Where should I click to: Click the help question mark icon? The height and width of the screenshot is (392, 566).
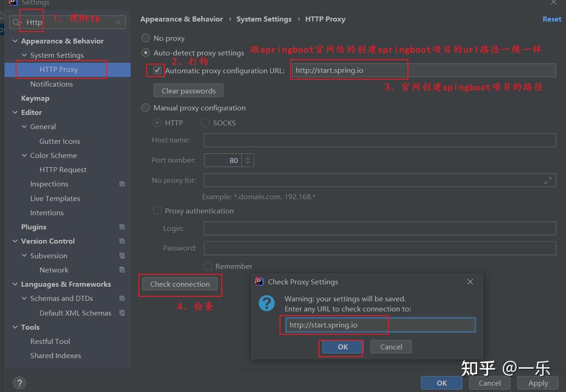click(x=19, y=383)
